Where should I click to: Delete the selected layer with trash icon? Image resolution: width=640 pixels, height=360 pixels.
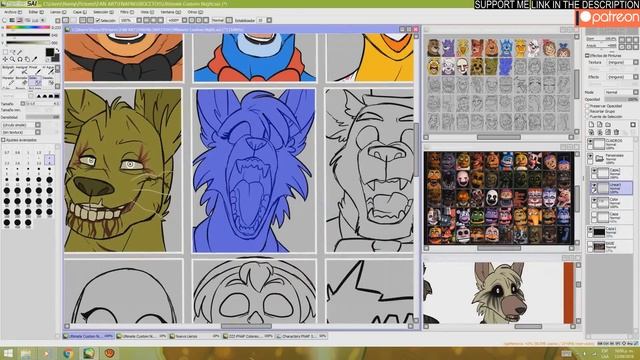(616, 132)
